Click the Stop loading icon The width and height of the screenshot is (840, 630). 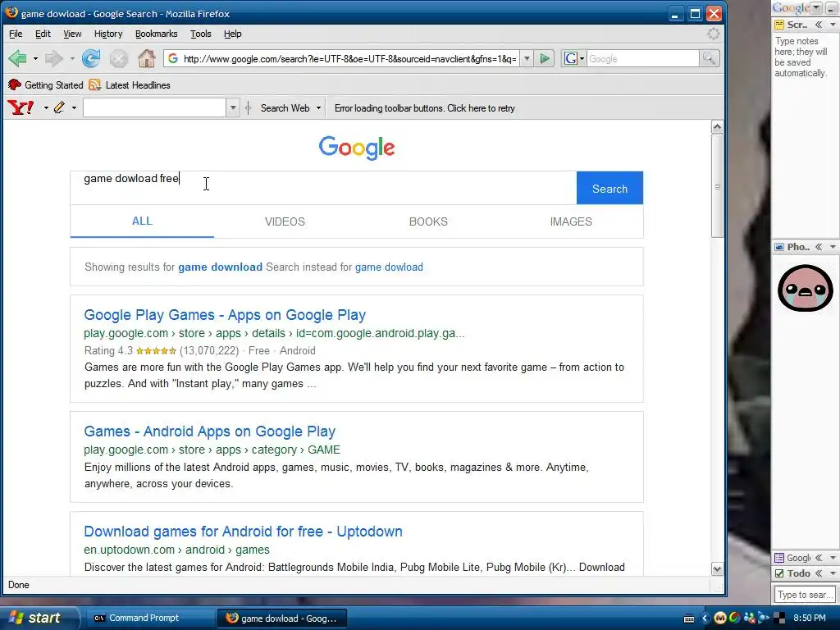119,58
